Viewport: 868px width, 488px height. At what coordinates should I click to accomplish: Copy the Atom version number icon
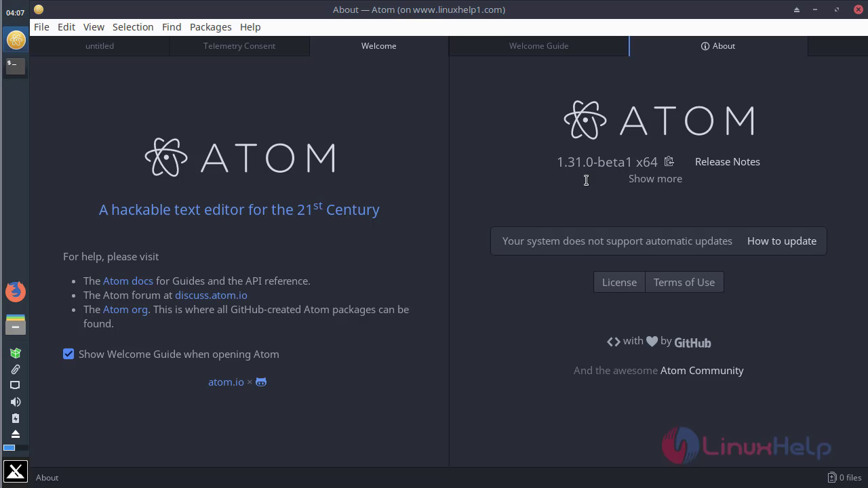point(669,161)
